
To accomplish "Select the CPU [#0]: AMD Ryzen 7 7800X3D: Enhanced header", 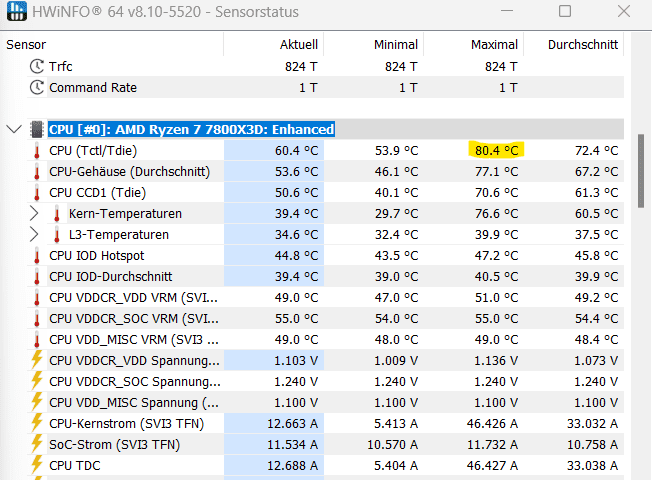I will (191, 129).
